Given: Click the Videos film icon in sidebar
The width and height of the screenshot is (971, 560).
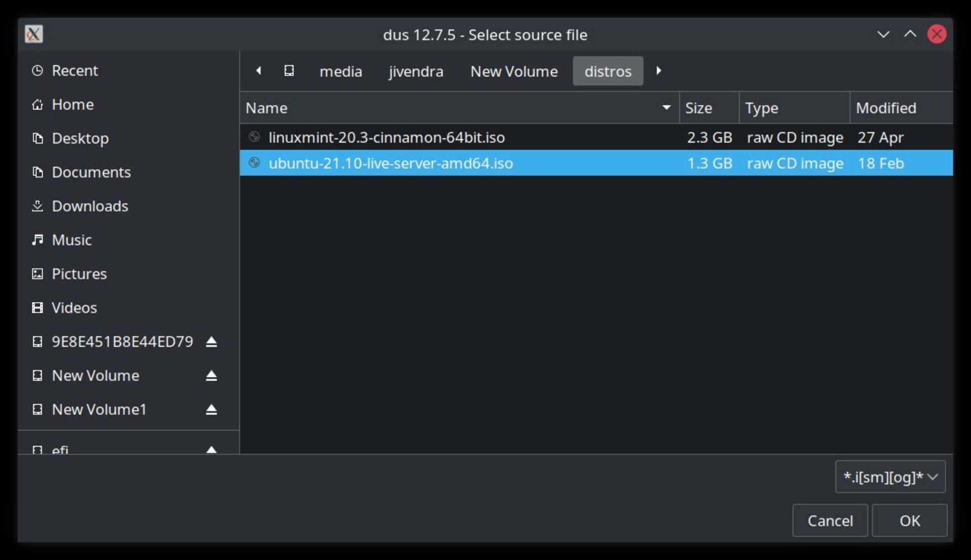Looking at the screenshot, I should point(37,308).
